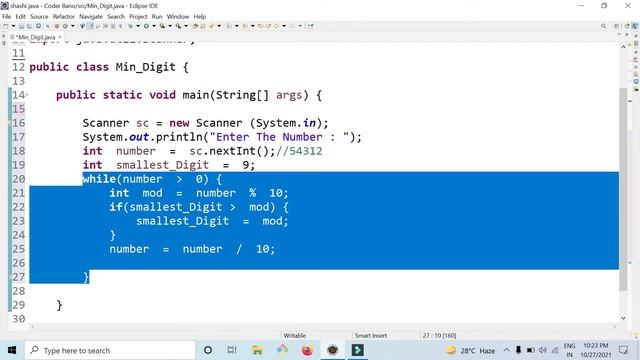The width and height of the screenshot is (640, 360).
Task: Click the word 'Scanner' on line 16
Action: pos(106,123)
